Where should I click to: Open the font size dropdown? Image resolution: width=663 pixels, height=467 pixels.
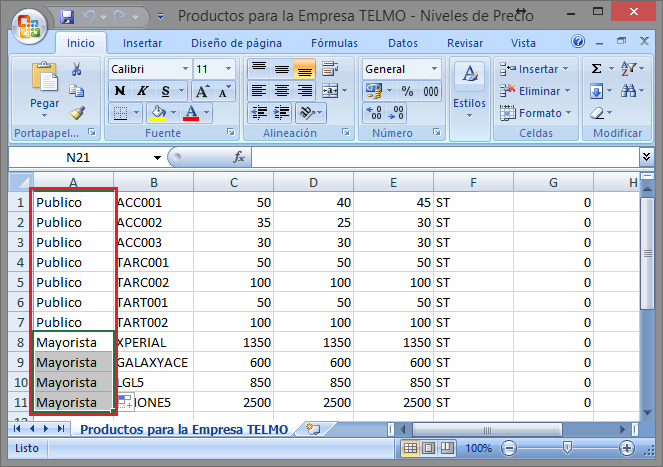tap(228, 69)
